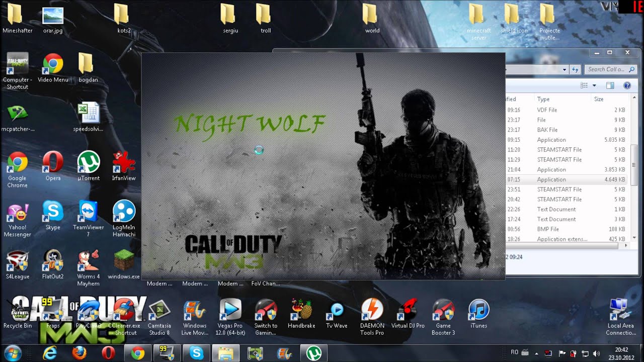Launch Game Booster 3 shortcut

tap(443, 317)
